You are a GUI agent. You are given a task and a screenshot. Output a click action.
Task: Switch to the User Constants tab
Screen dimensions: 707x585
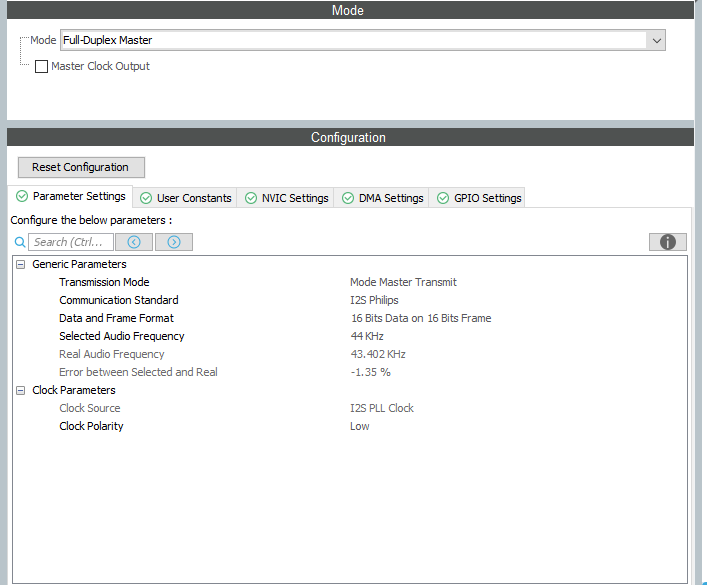185,198
